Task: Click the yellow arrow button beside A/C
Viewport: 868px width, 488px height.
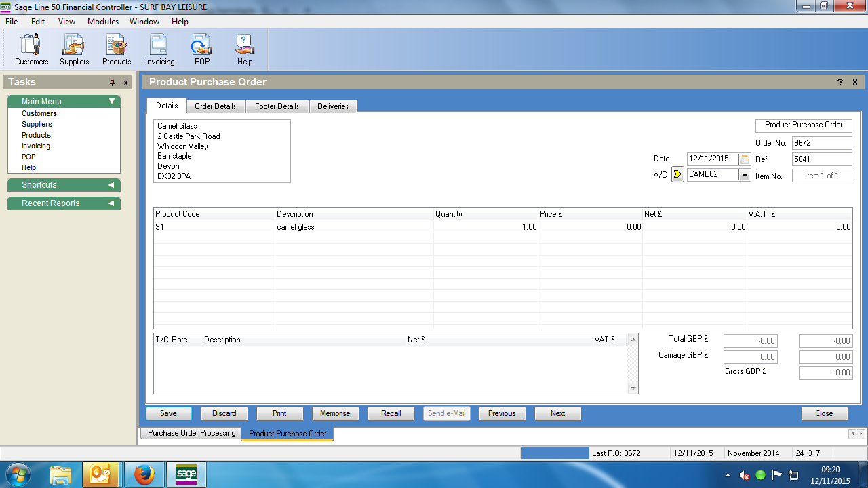Action: pos(677,175)
